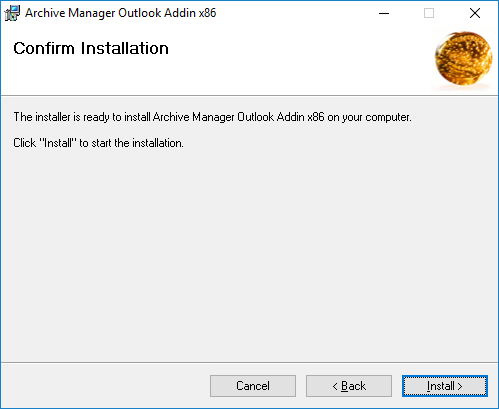Click the 'Archive Manager Outlook Addin x86' window title
Image resolution: width=499 pixels, height=409 pixels.
pos(121,13)
